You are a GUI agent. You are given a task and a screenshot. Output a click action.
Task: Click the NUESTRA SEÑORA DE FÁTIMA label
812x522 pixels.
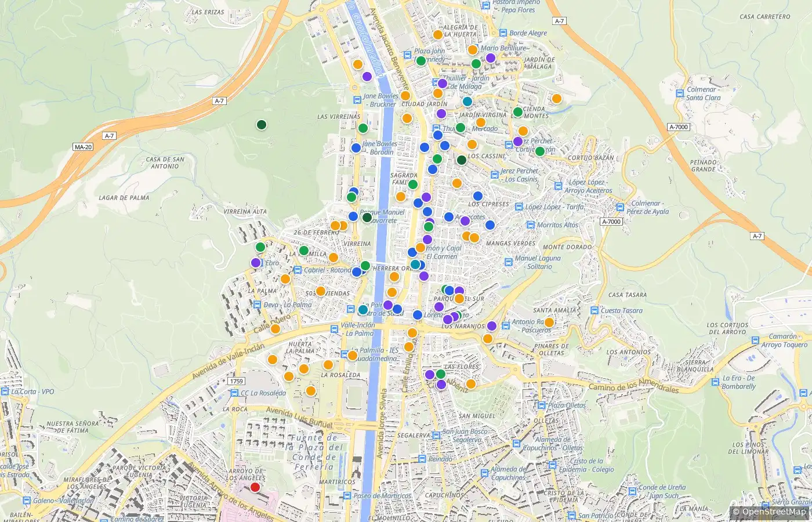point(72,427)
